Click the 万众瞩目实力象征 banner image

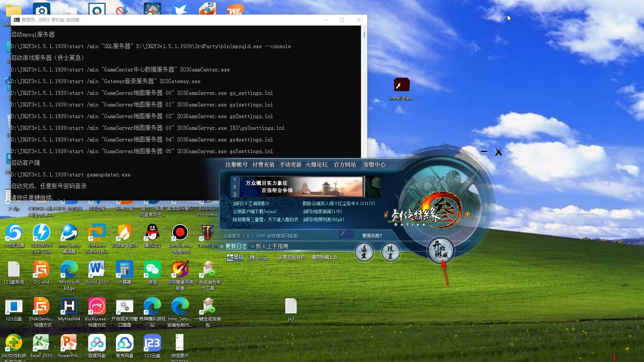pyautogui.click(x=301, y=186)
